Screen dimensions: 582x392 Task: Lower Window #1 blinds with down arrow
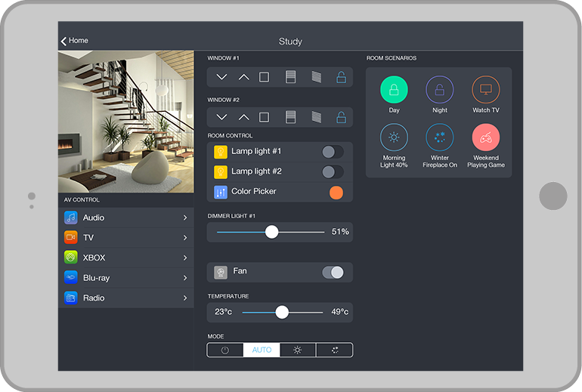pyautogui.click(x=221, y=77)
